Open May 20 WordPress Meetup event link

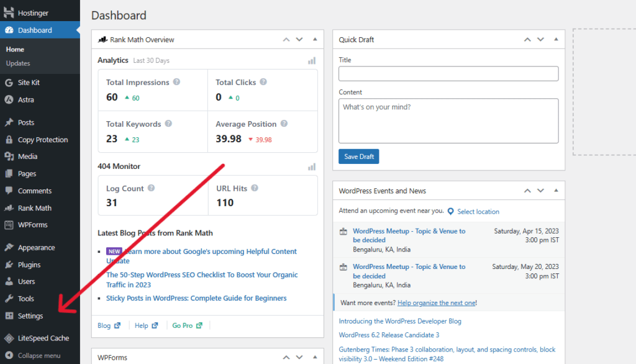409,271
